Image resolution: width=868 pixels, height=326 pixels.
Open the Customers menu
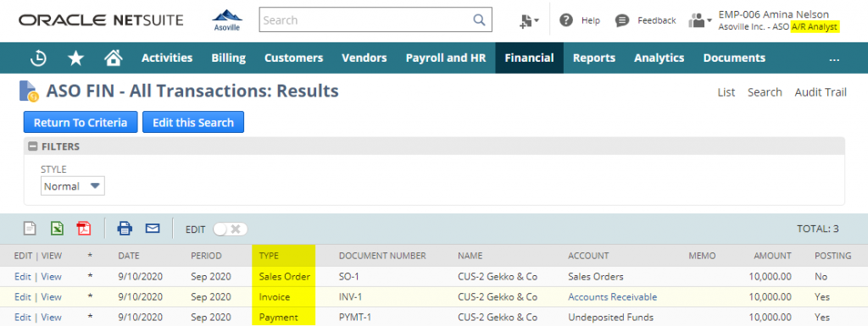tap(293, 58)
